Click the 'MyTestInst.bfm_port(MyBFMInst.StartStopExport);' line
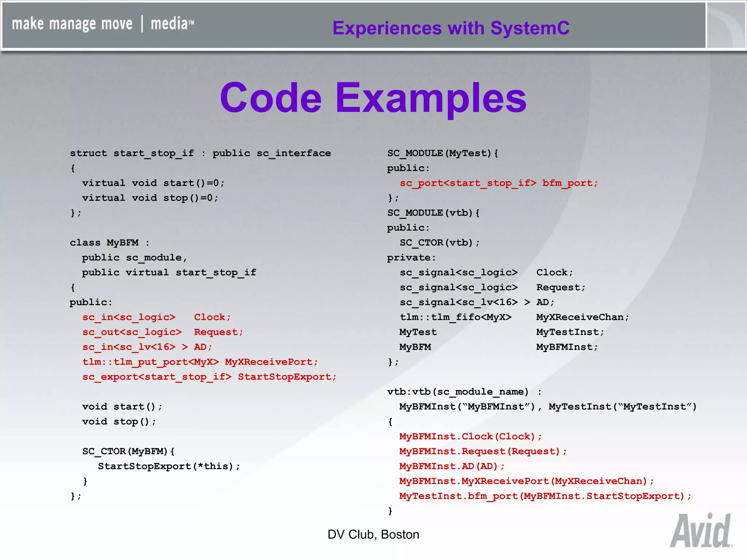 point(545,496)
